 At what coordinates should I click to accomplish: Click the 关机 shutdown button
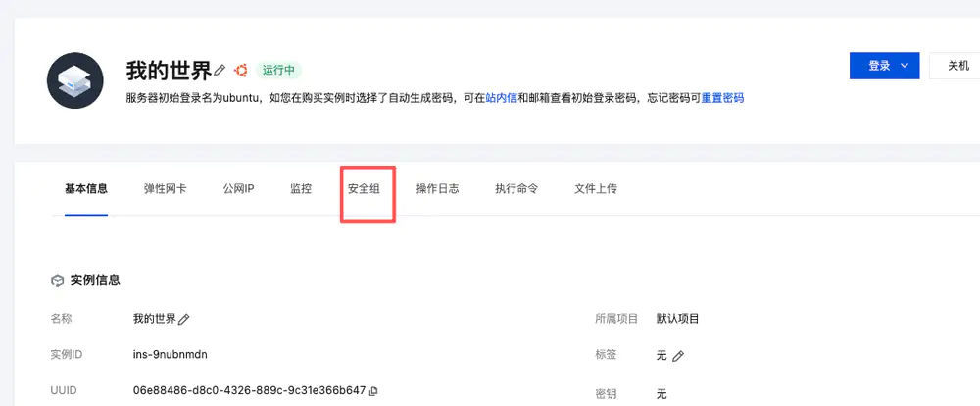[x=958, y=66]
